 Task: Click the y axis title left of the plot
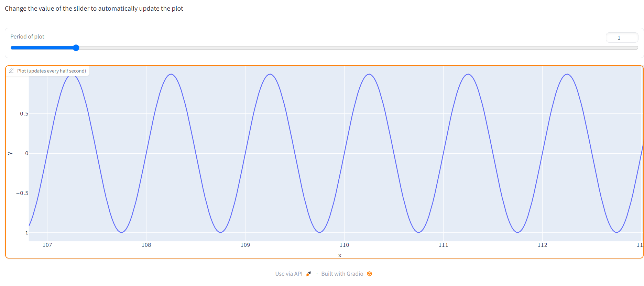10,153
